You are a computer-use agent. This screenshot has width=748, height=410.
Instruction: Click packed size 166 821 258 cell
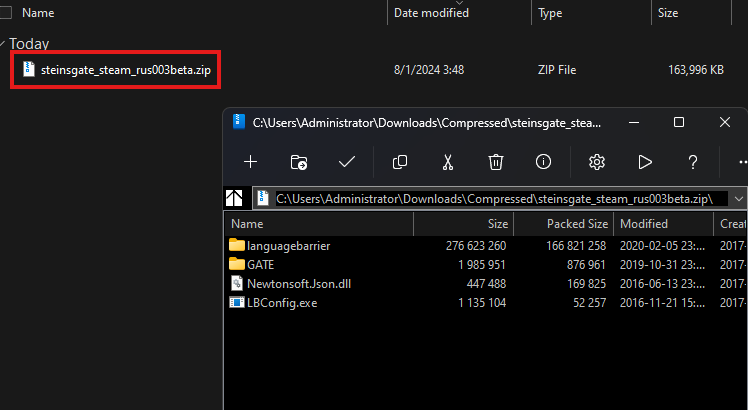576,246
